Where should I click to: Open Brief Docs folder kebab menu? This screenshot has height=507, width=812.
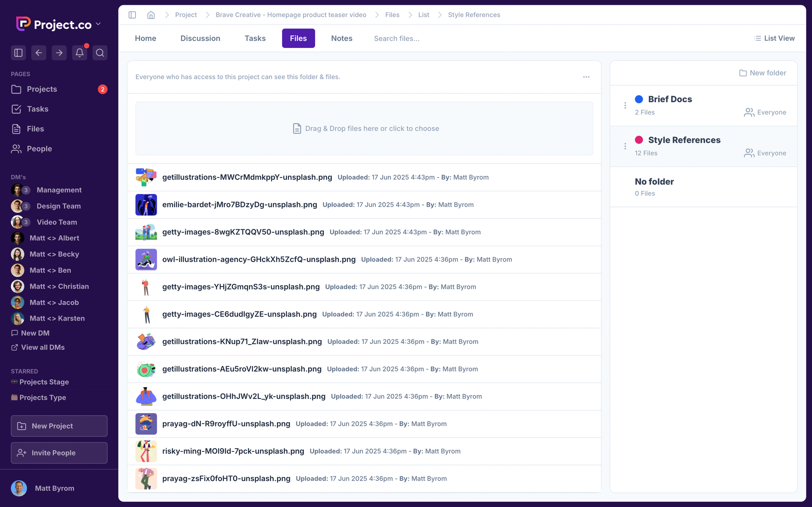(x=625, y=106)
